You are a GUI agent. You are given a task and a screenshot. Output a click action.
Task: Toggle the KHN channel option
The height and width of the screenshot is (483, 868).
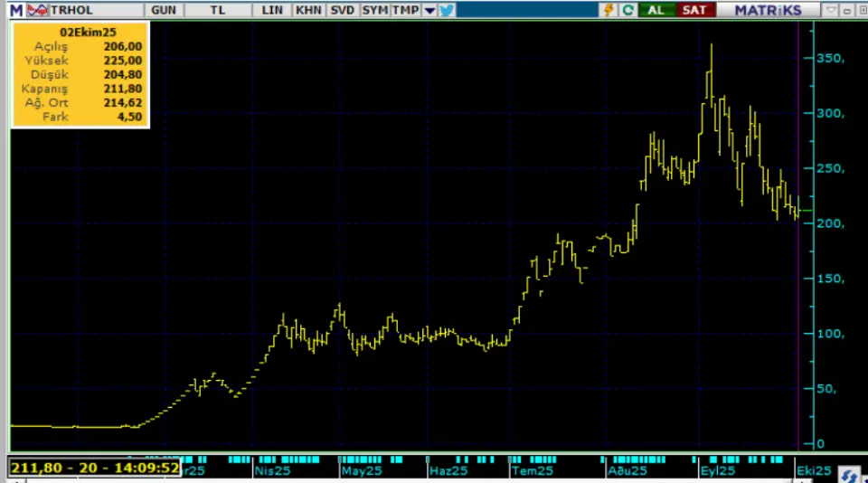(308, 10)
